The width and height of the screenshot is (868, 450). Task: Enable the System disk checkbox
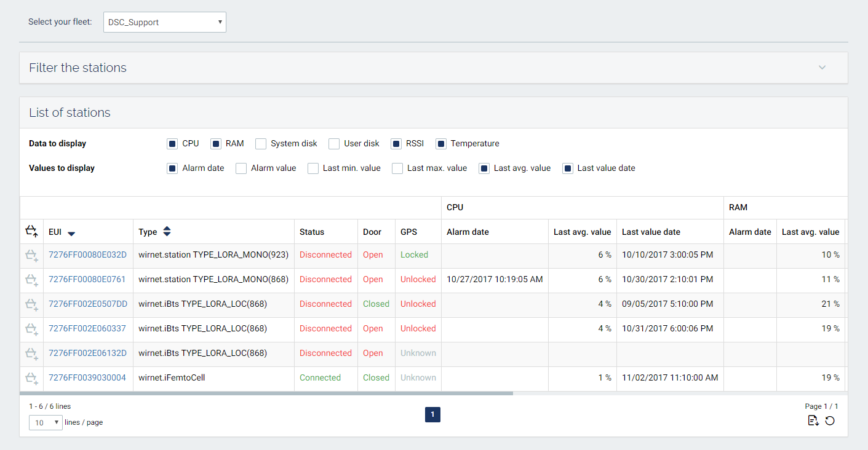pyautogui.click(x=261, y=144)
